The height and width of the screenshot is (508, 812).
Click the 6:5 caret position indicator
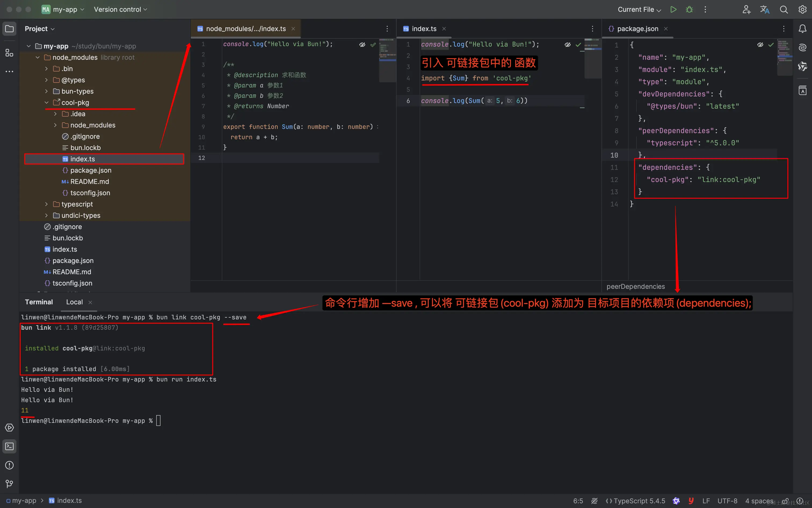(578, 501)
